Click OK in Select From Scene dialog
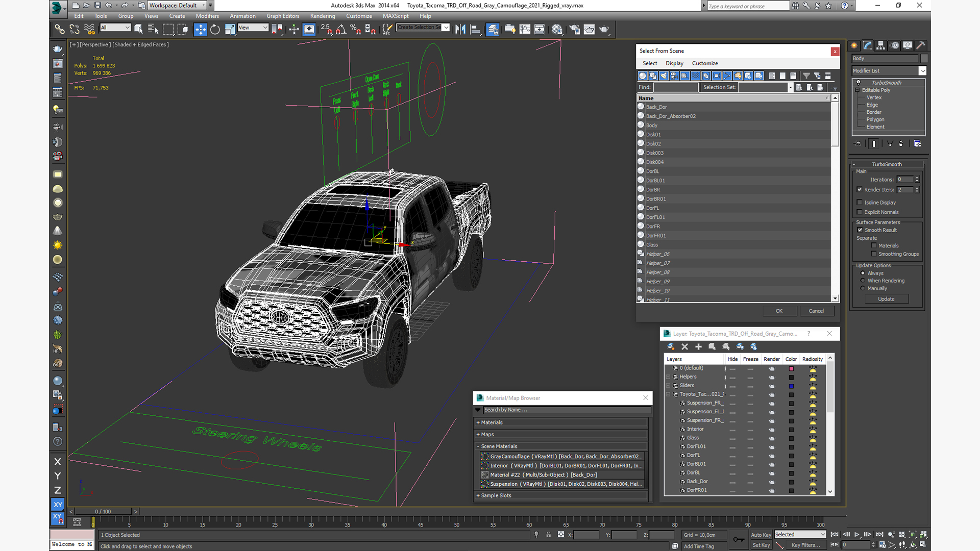Image resolution: width=980 pixels, height=551 pixels. [x=779, y=311]
